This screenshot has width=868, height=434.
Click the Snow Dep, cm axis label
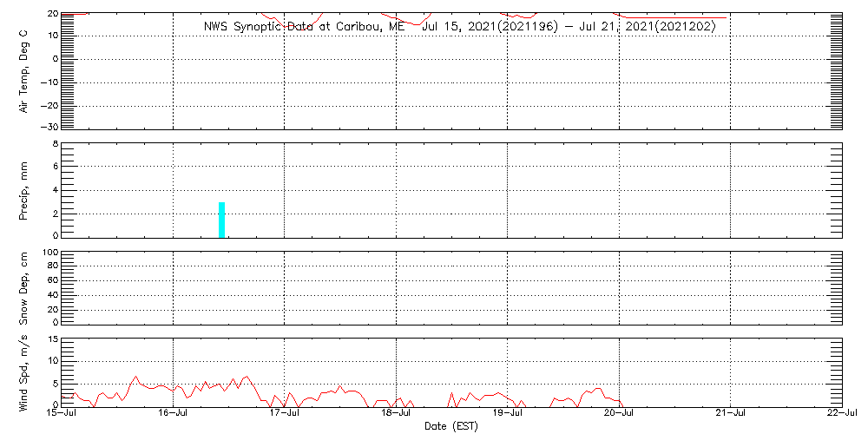tap(23, 288)
